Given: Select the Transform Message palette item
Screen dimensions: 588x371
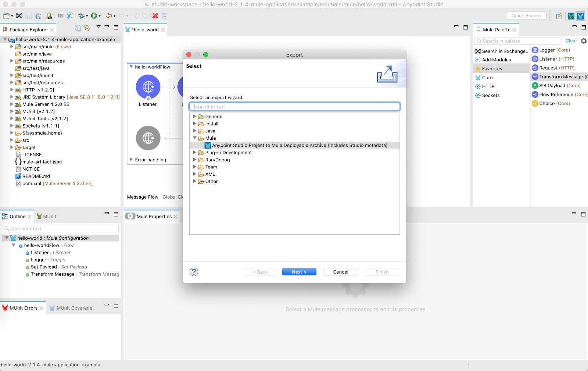Looking at the screenshot, I should (560, 77).
